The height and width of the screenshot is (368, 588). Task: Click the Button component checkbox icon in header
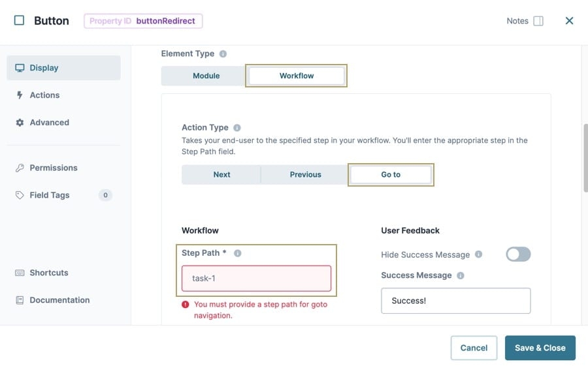pos(19,20)
